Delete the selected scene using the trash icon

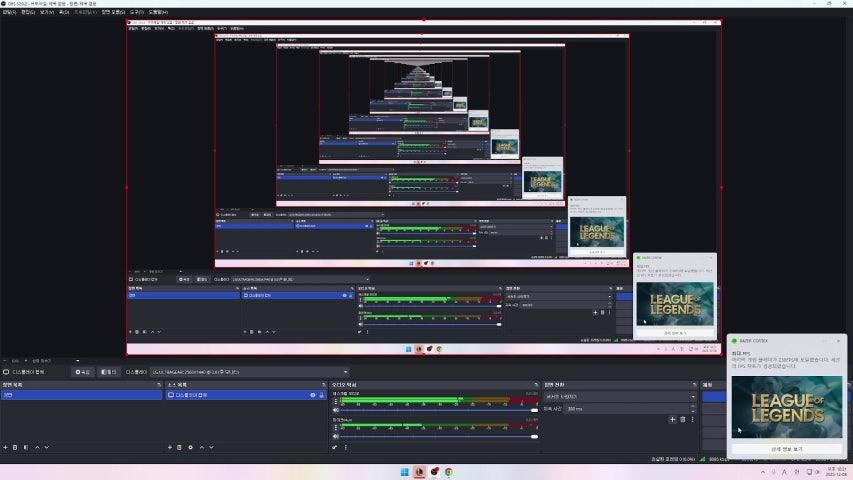click(15, 447)
